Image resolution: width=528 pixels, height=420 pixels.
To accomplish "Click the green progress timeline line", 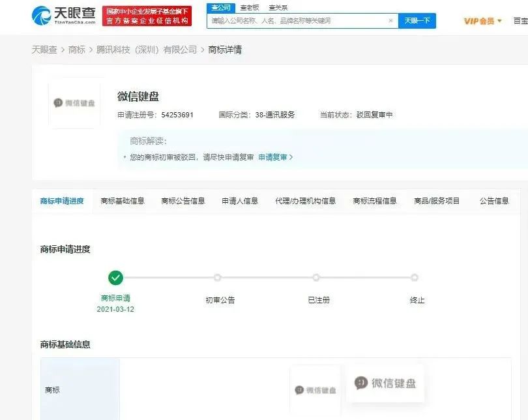I will 166,277.
